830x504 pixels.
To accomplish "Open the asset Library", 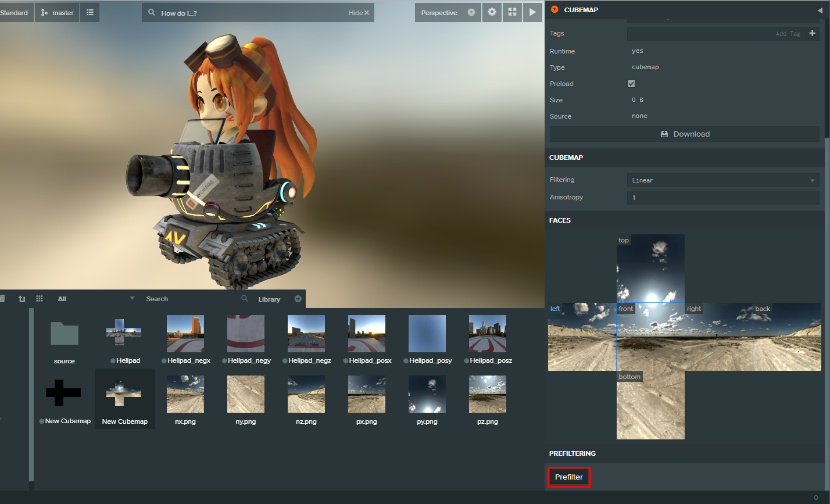I will pyautogui.click(x=269, y=299).
